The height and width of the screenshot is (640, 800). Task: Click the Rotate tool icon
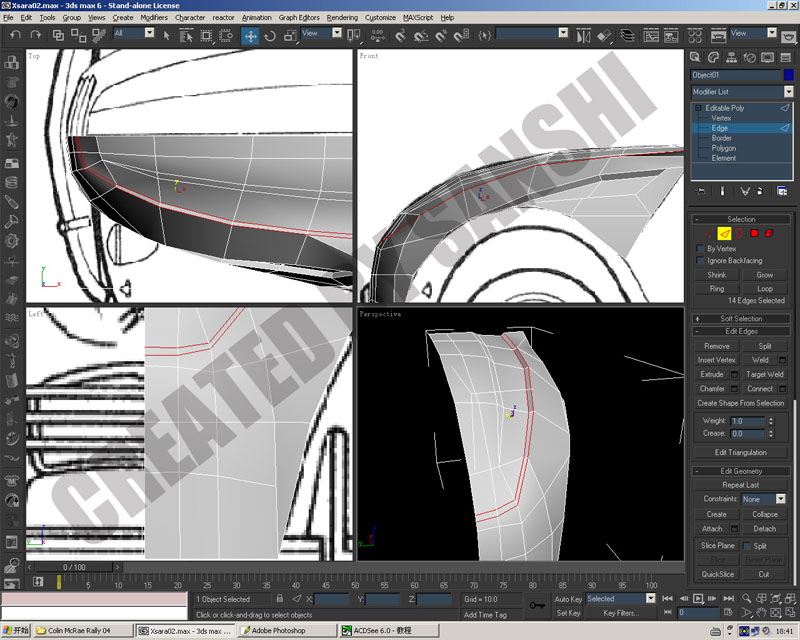coord(270,36)
